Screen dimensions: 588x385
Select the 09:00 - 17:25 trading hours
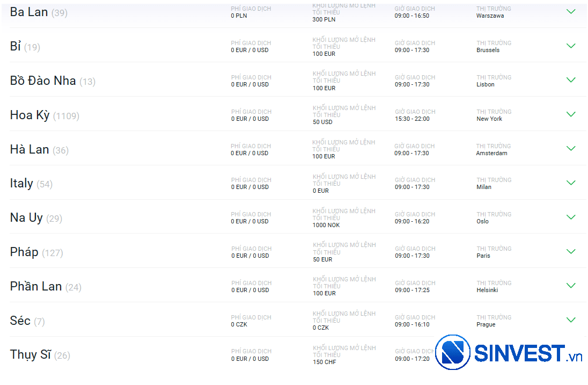pyautogui.click(x=412, y=290)
